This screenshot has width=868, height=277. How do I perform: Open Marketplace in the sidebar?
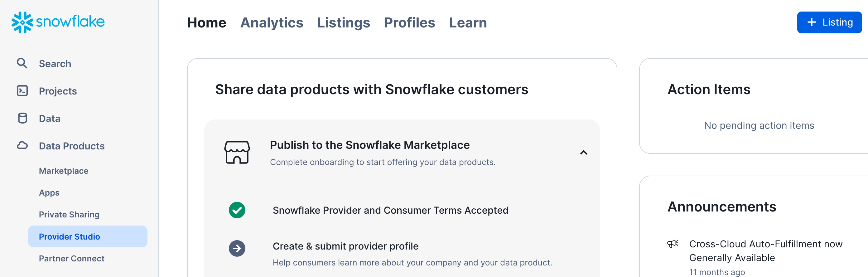click(x=64, y=171)
